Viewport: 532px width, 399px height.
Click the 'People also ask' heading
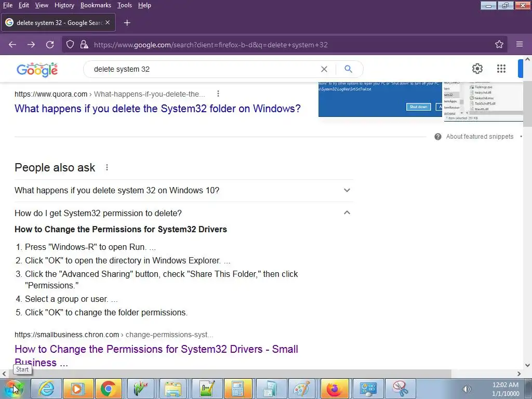point(55,168)
